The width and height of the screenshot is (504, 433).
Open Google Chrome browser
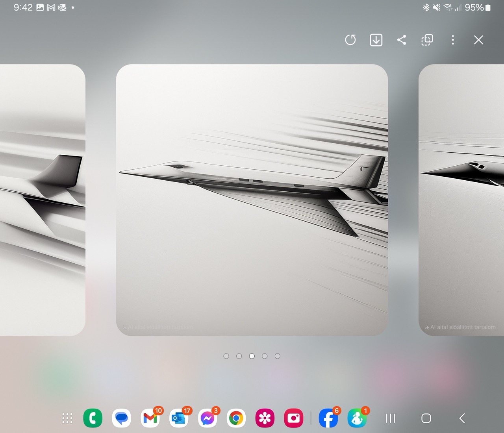tap(236, 418)
